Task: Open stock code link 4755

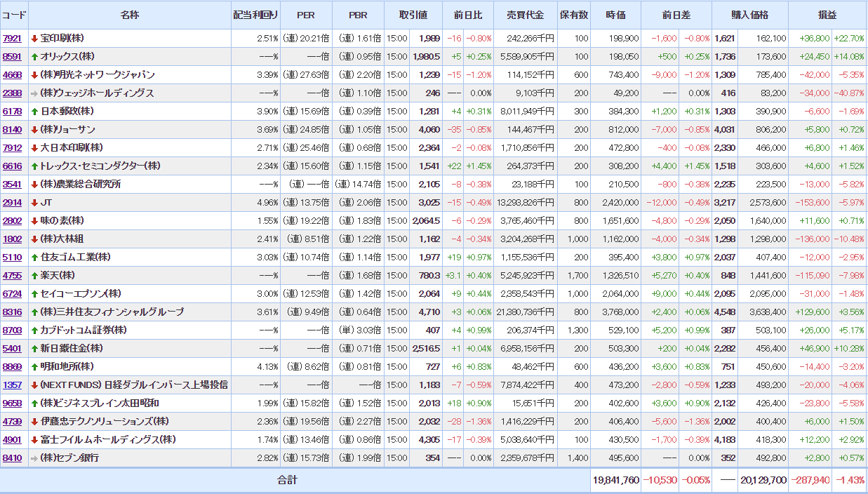Action: (x=12, y=275)
